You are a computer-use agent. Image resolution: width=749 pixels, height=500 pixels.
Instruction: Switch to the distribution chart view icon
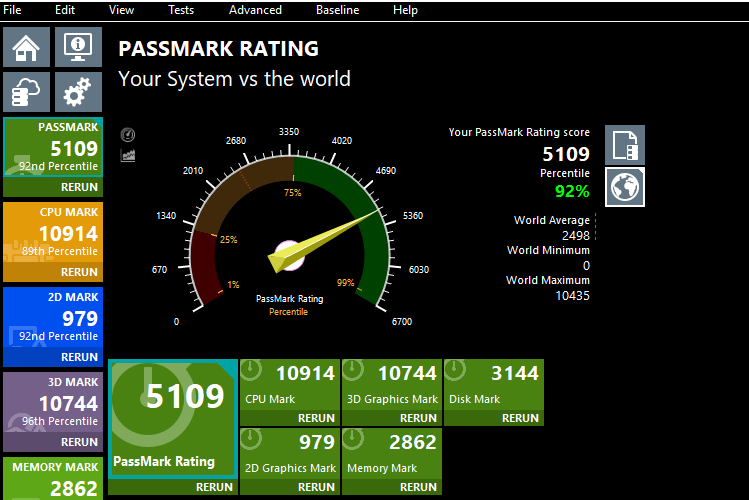pyautogui.click(x=128, y=156)
